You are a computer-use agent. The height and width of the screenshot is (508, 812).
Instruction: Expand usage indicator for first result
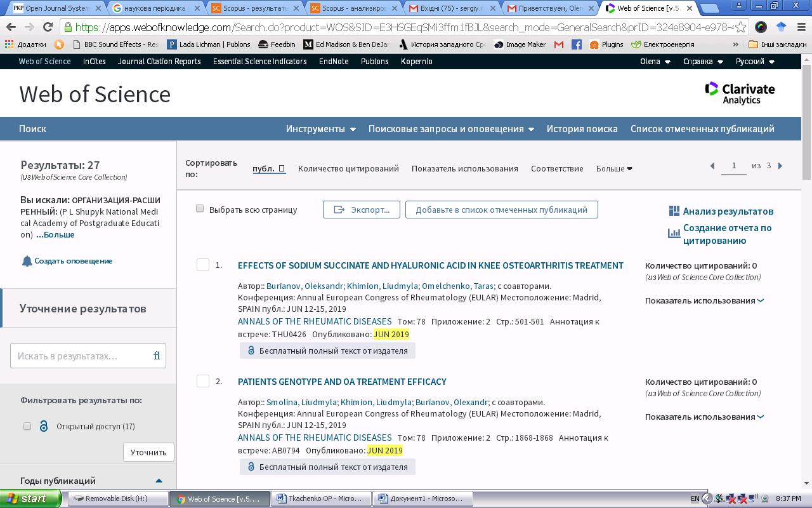coord(704,300)
